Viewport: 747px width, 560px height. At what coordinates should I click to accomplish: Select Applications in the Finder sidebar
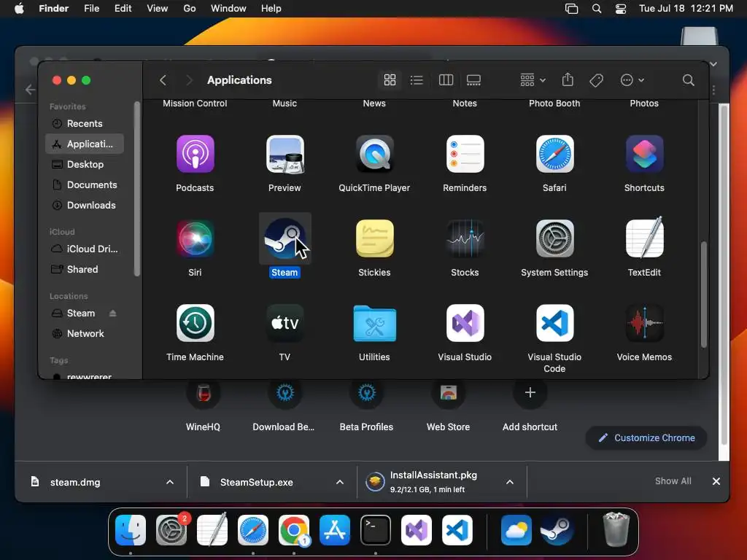click(x=85, y=144)
